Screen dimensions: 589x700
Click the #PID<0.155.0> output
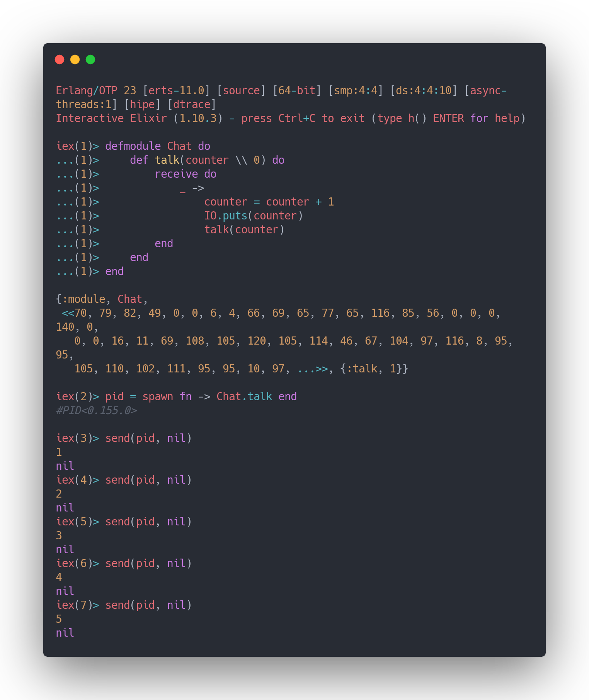96,411
